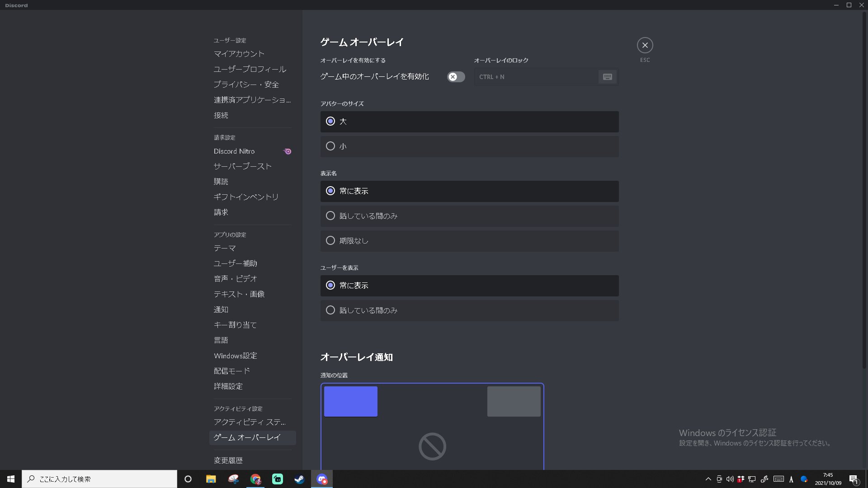Open Windows設定 page

pos(252,356)
